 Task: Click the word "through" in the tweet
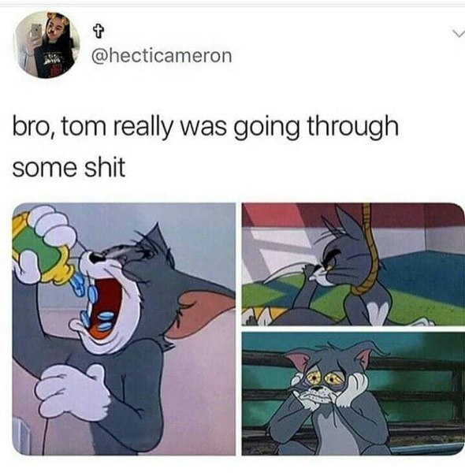click(353, 127)
